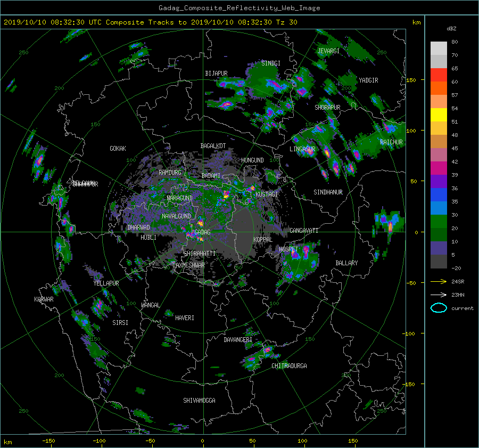Click the 23MN legend label

tap(458, 295)
